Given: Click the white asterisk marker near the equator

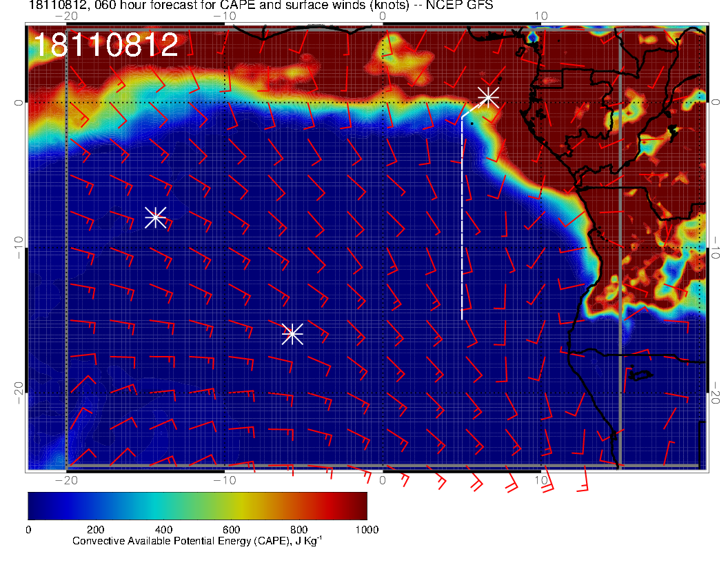Looking at the screenshot, I should (488, 97).
